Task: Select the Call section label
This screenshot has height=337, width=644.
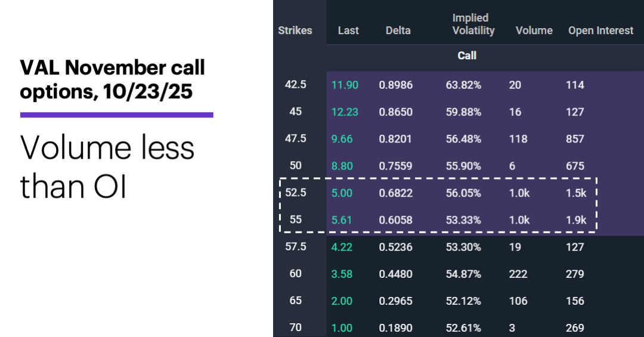Action: tap(467, 55)
